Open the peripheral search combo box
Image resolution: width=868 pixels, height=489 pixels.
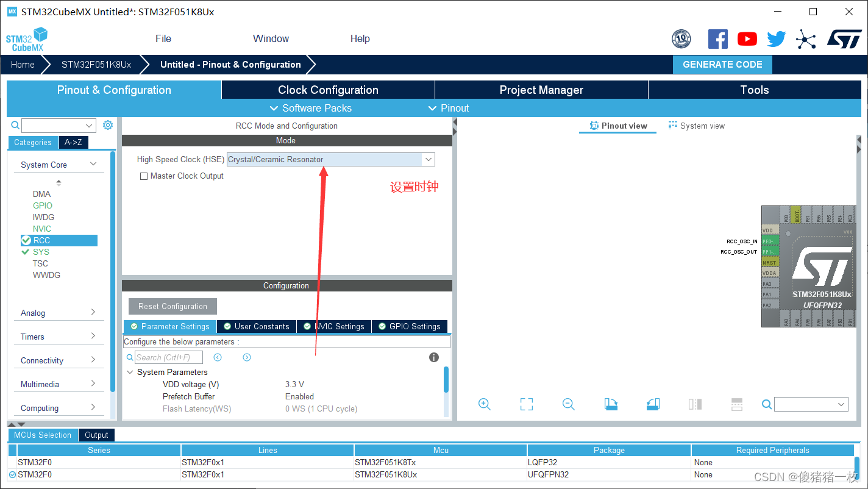click(x=59, y=126)
